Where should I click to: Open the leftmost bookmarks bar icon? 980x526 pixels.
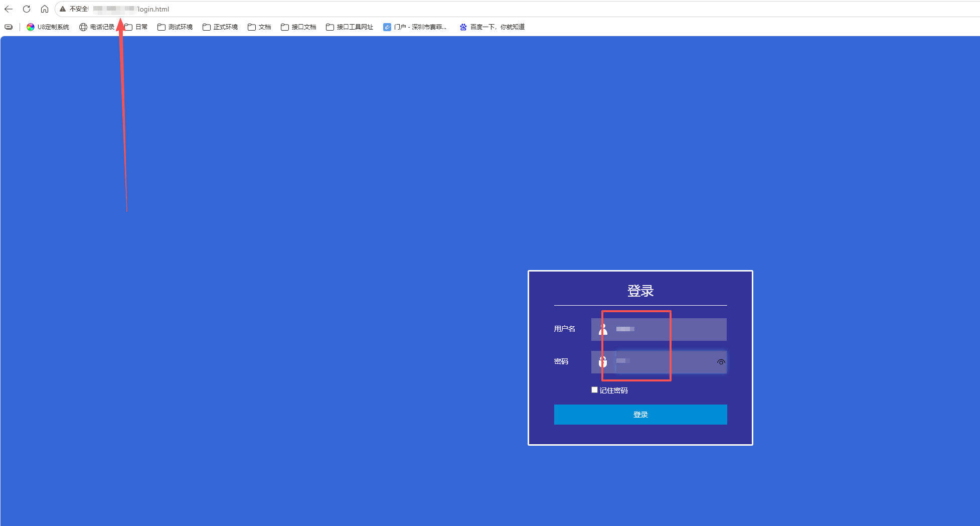[9, 27]
